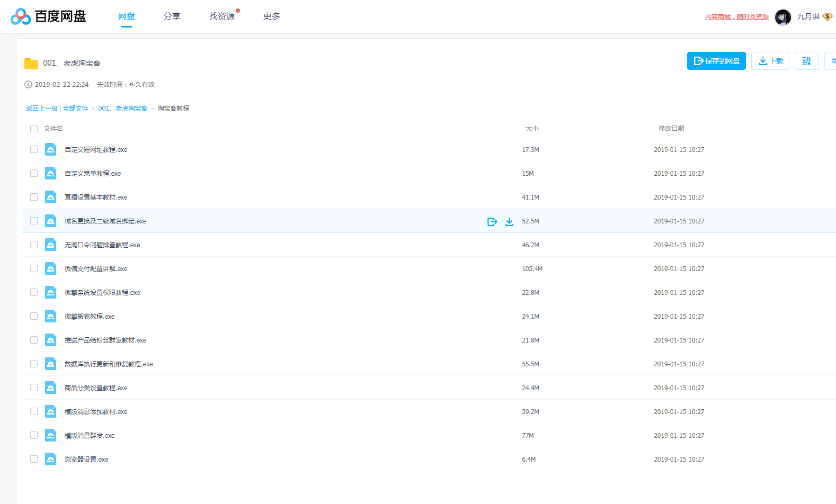Open file name 浏览器设置.exe
The width and height of the screenshot is (836, 504).
pos(86,460)
